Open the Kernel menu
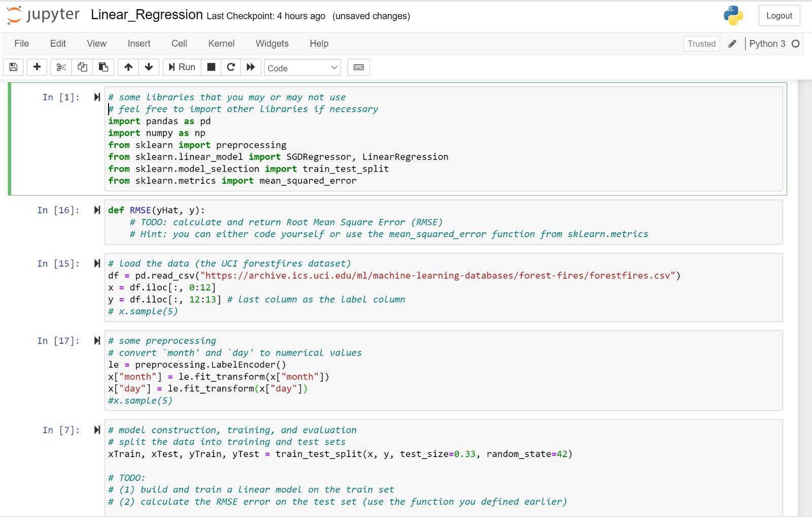Screen dimensions: 812x519 (221, 44)
